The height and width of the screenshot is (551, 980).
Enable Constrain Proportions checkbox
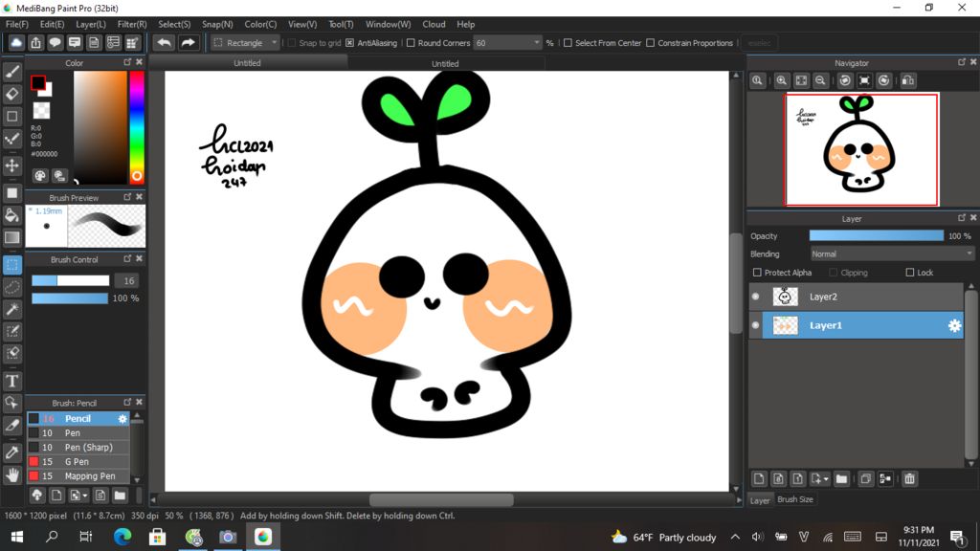coord(651,43)
